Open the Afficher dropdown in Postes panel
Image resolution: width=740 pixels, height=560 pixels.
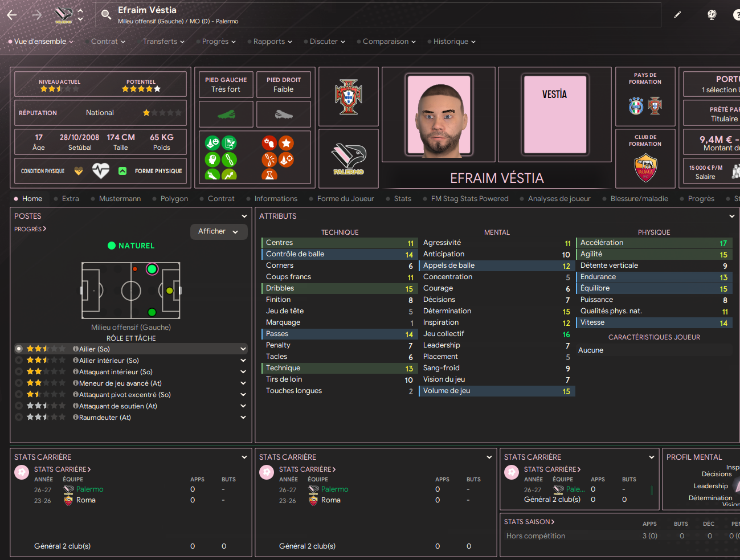click(219, 231)
